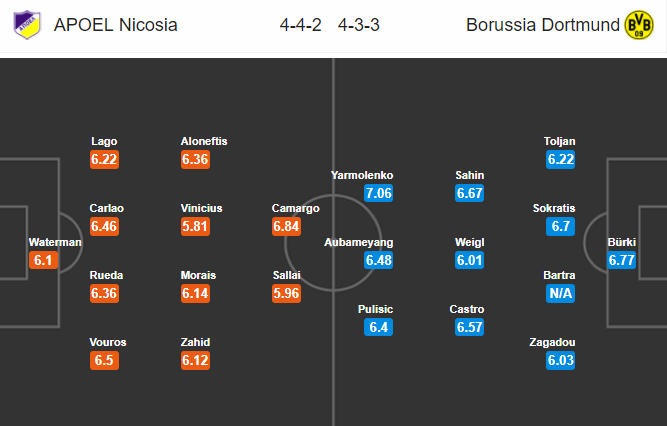Click goalkeeper Waterman's 6.1 rating

[x=43, y=260]
